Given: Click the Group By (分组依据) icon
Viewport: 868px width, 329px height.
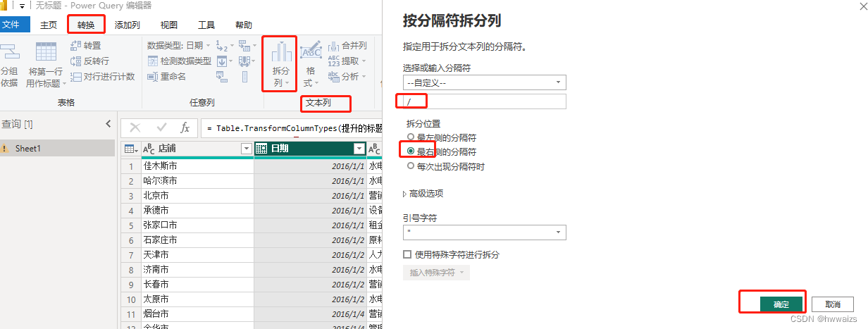Looking at the screenshot, I should coord(8,51).
